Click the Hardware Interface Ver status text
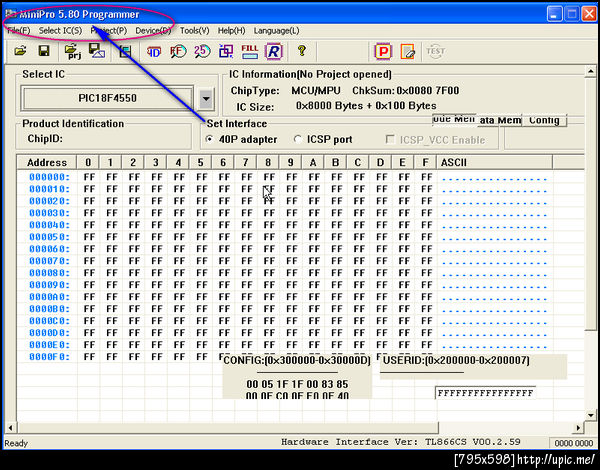The width and height of the screenshot is (600, 470). click(401, 442)
